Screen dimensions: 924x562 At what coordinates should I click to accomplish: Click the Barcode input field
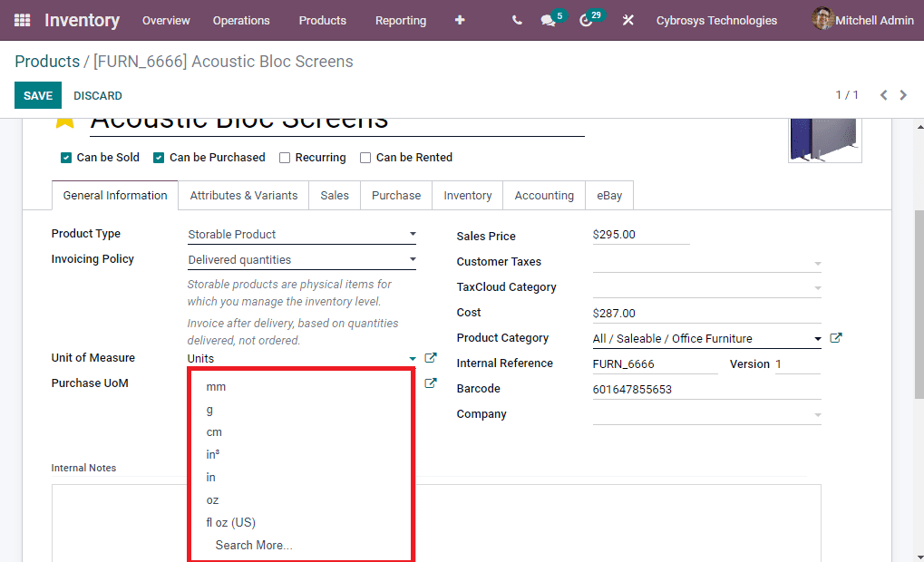653,388
